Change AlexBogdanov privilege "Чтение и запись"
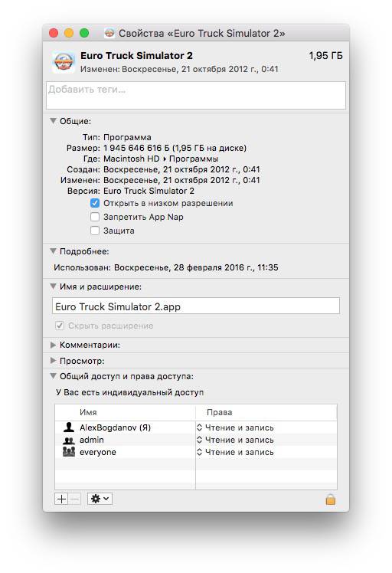This screenshot has height=573, width=392. (x=235, y=427)
